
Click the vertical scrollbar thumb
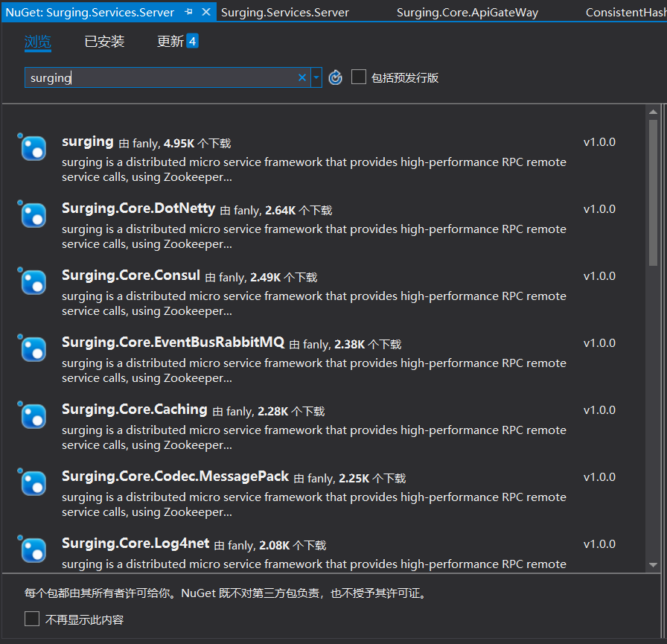[653, 193]
